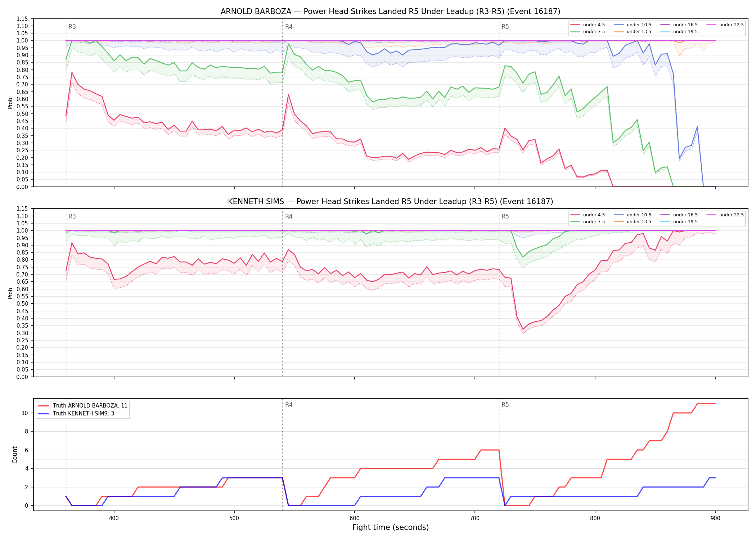The height and width of the screenshot is (540, 756).
Task: Click the KENNETH SIMS chart title
Action: [x=390, y=202]
